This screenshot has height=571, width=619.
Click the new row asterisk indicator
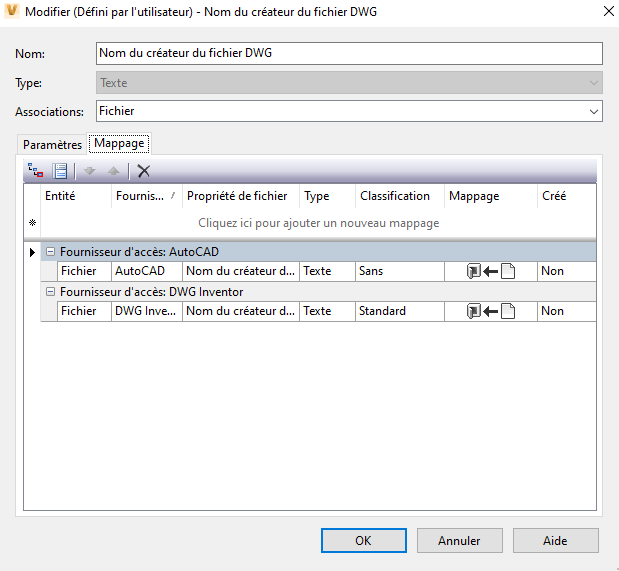(32, 223)
